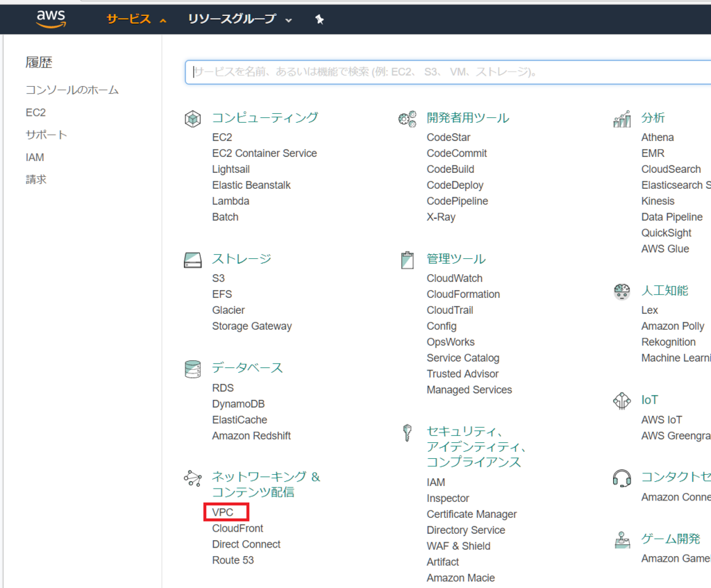The width and height of the screenshot is (711, 588).
Task: Open EC2 under コンピューティング
Action: (x=222, y=137)
